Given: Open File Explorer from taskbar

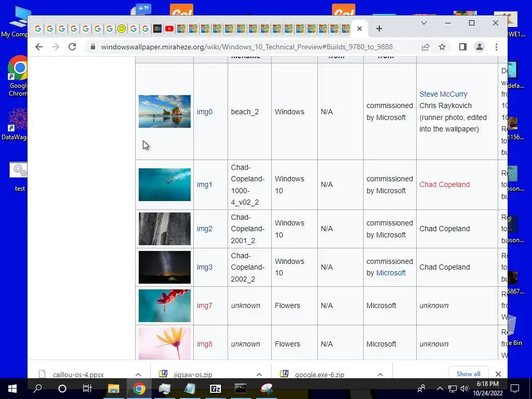Looking at the screenshot, I should [x=114, y=389].
